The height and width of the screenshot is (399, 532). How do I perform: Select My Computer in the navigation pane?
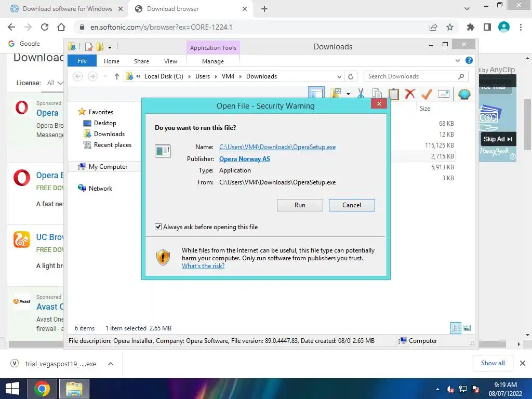tap(108, 167)
